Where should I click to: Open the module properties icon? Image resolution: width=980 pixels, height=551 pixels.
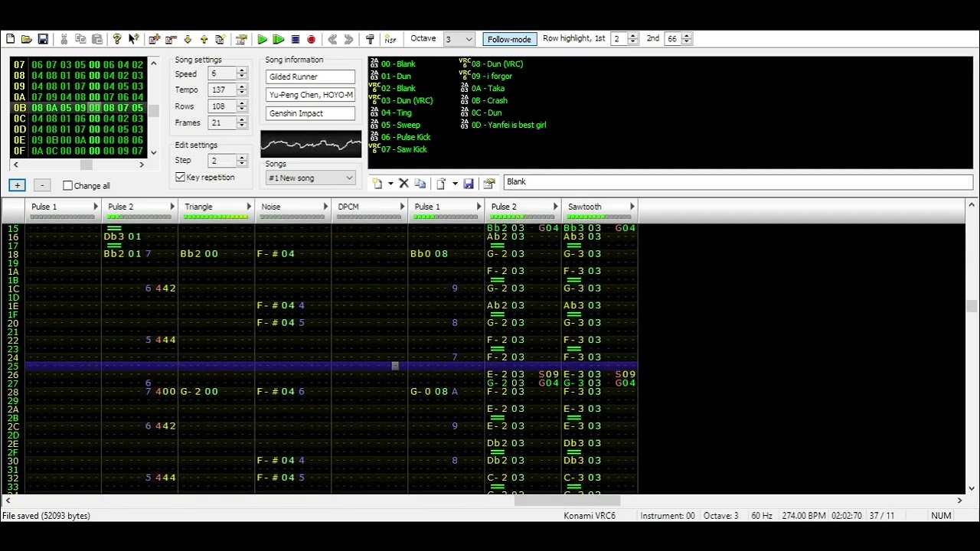coord(242,39)
